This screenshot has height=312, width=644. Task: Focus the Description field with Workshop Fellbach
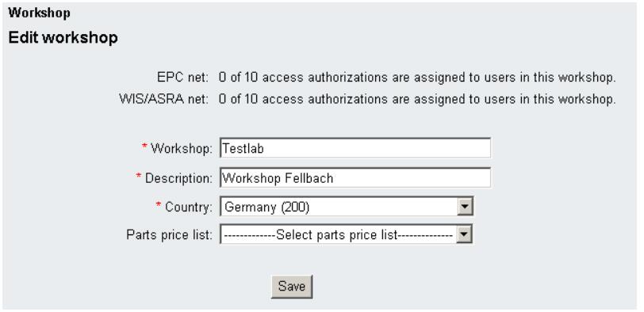coord(355,177)
